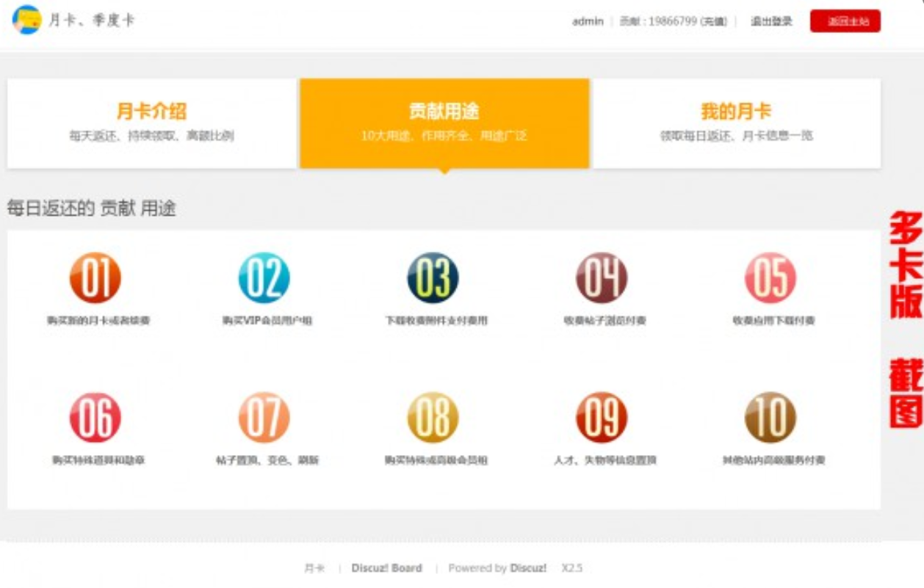Click the site logo icon at top left

(x=26, y=20)
